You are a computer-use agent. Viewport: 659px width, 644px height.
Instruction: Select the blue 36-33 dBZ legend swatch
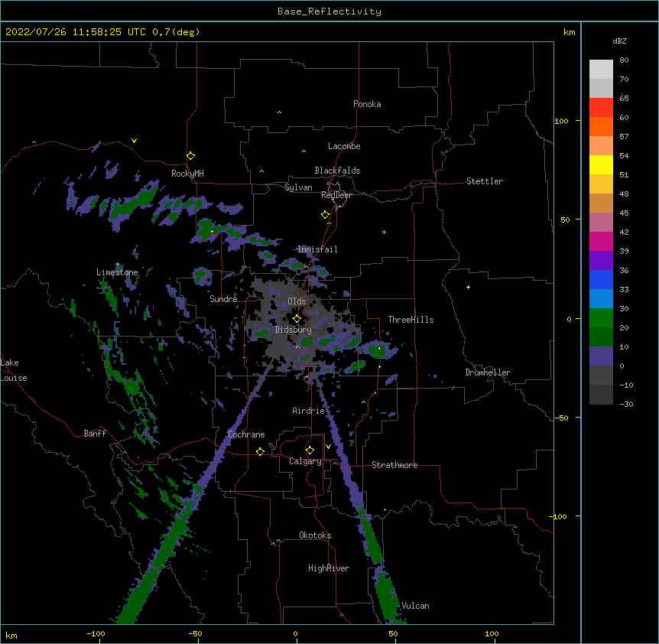pos(601,279)
